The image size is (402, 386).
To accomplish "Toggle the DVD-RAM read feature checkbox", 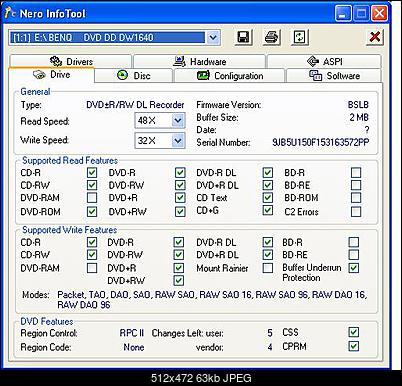I will coord(92,198).
